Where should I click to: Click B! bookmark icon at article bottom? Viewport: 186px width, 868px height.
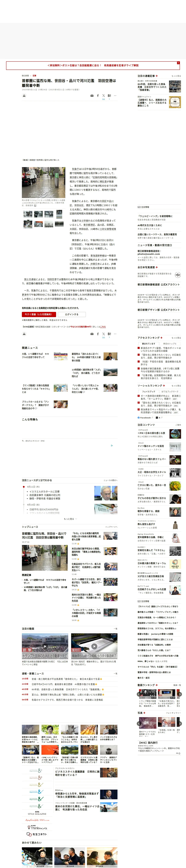tap(109, 334)
